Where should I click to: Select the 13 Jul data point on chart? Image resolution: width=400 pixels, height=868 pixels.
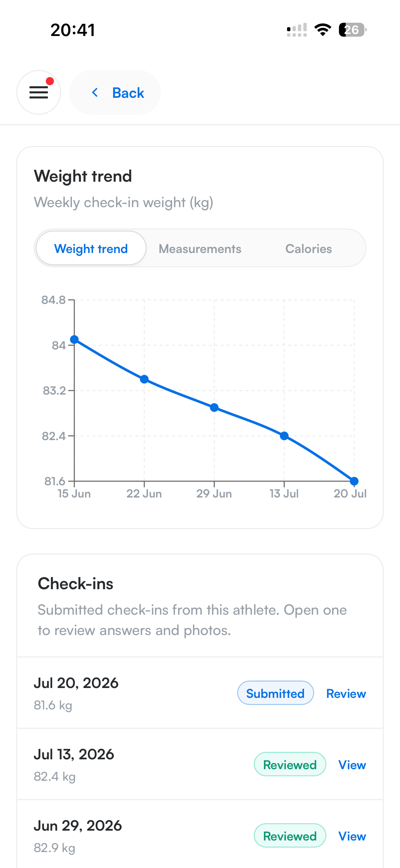(x=284, y=436)
